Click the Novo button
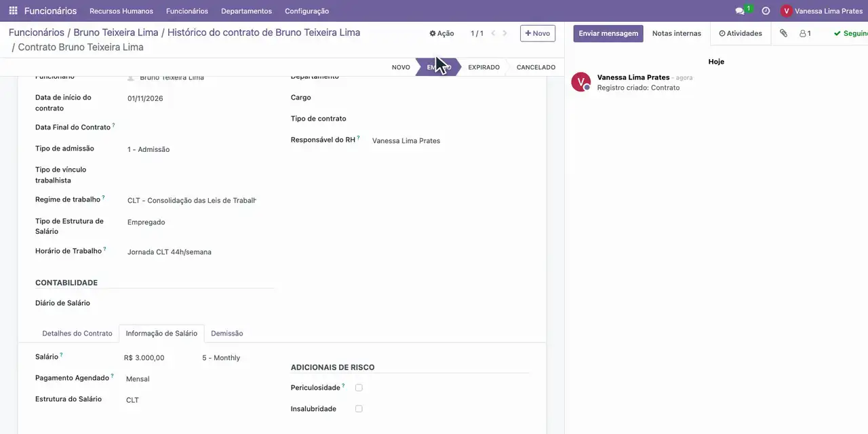868x434 pixels. [538, 33]
